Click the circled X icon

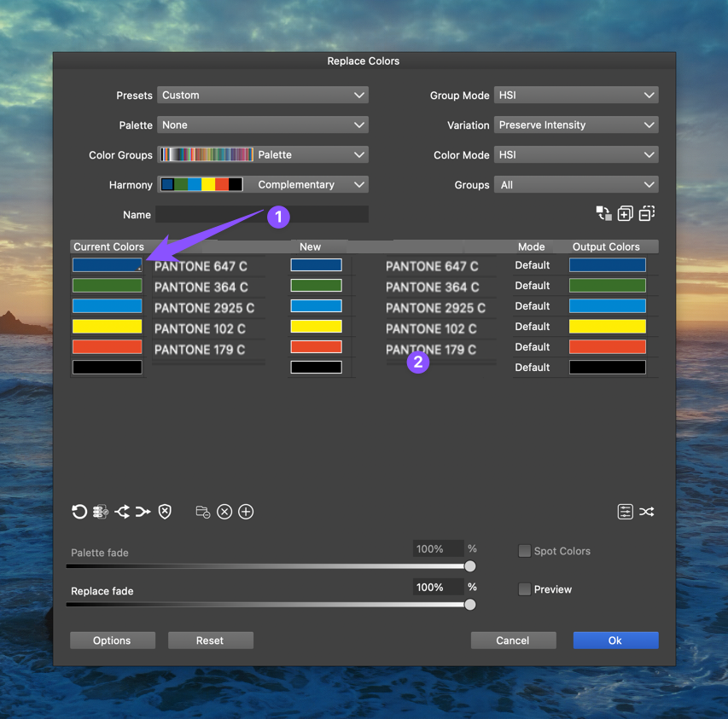pos(224,512)
